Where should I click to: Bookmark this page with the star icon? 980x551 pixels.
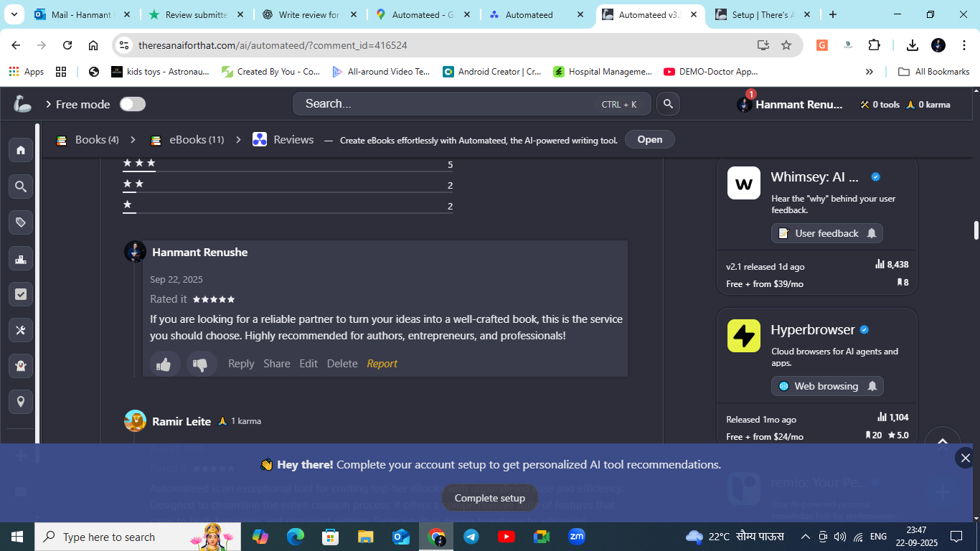[x=786, y=45]
